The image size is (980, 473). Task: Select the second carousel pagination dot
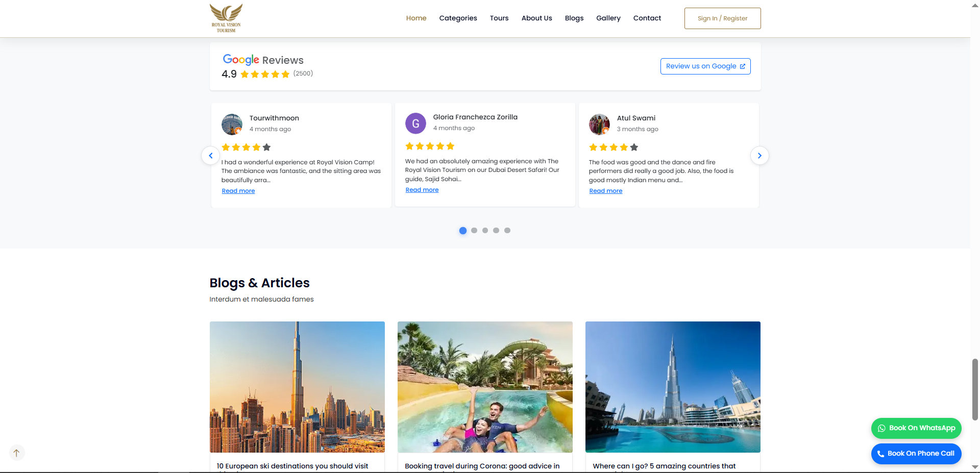click(x=474, y=231)
